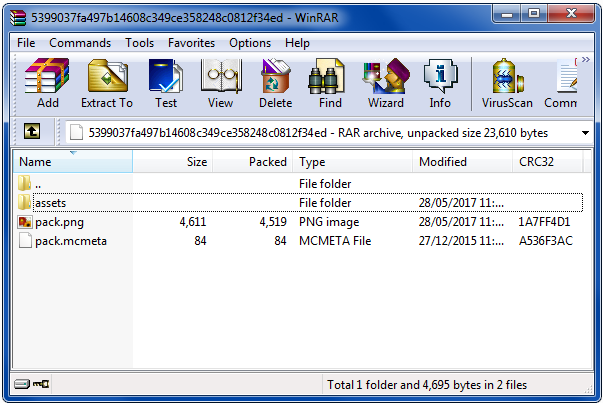Click the assets folder icon
This screenshot has height=403, width=603.
24,202
